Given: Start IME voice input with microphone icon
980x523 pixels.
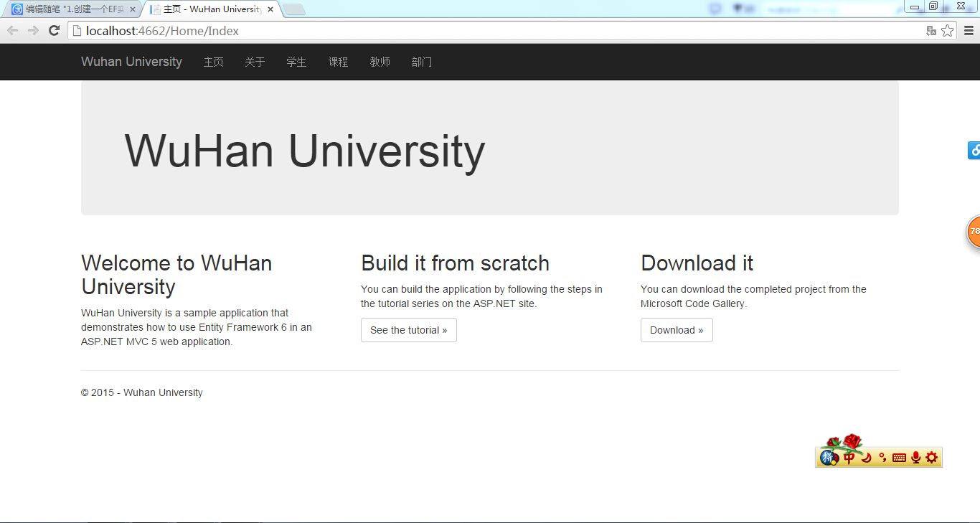Looking at the screenshot, I should (x=915, y=458).
